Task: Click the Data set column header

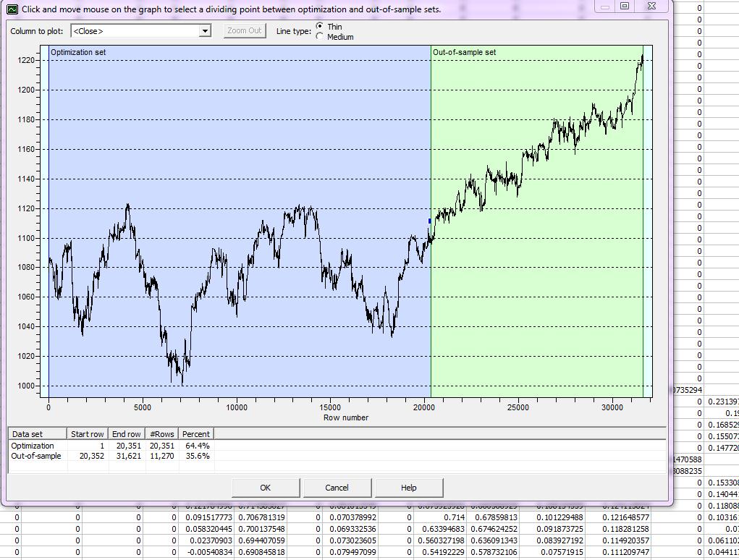Action: [38, 434]
